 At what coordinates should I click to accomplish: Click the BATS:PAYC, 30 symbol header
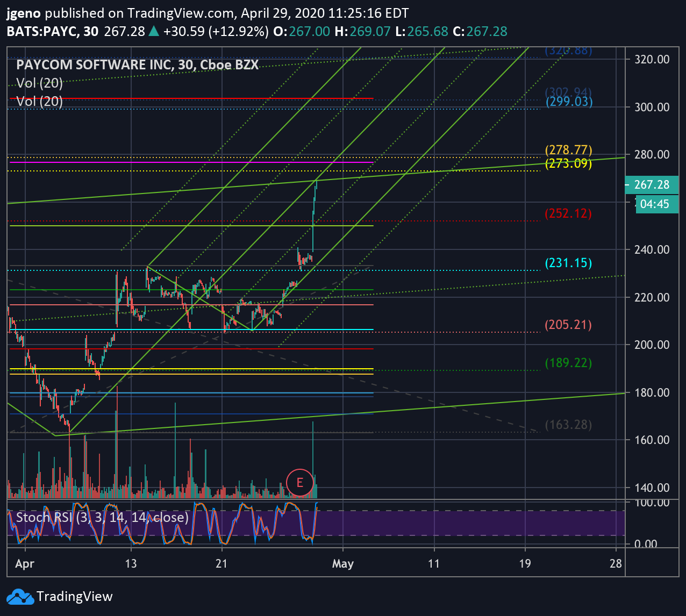pos(53,32)
